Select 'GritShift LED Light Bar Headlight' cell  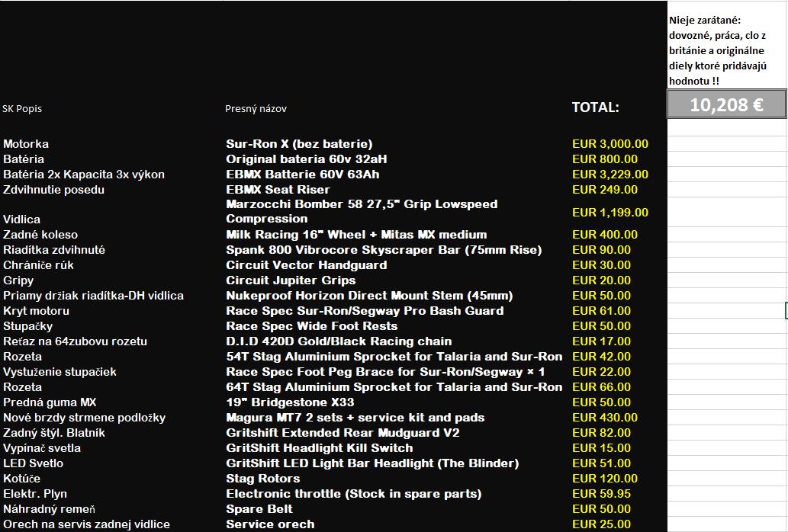pyautogui.click(x=372, y=463)
